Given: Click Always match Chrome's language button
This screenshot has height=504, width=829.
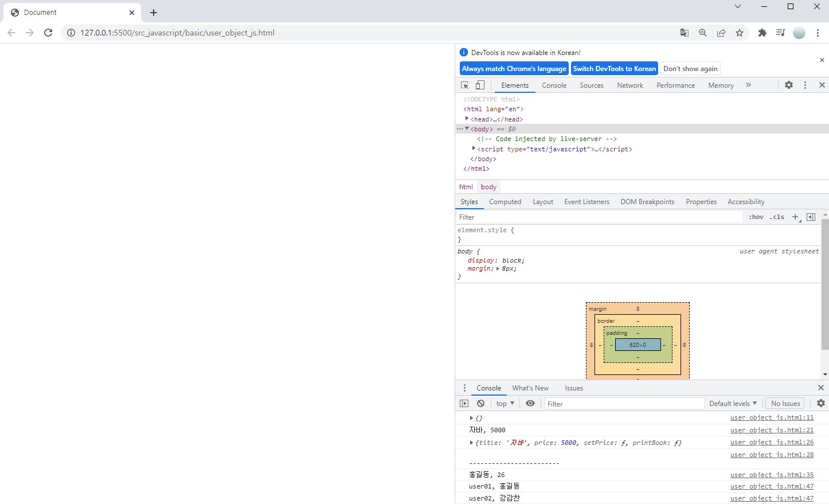Looking at the screenshot, I should [x=514, y=69].
